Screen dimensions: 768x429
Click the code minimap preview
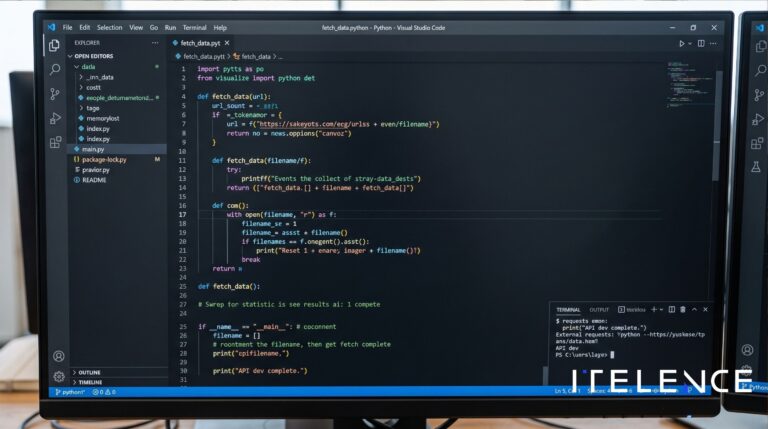click(x=690, y=84)
